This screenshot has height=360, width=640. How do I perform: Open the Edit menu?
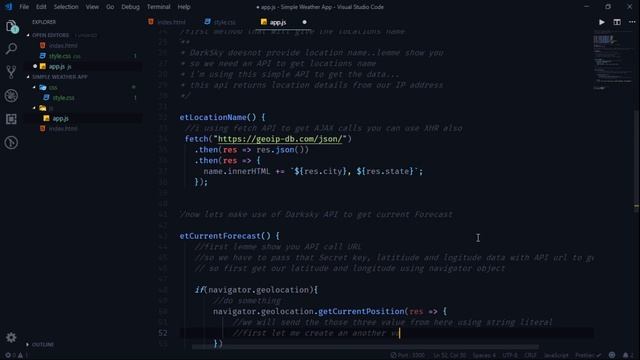coord(41,7)
